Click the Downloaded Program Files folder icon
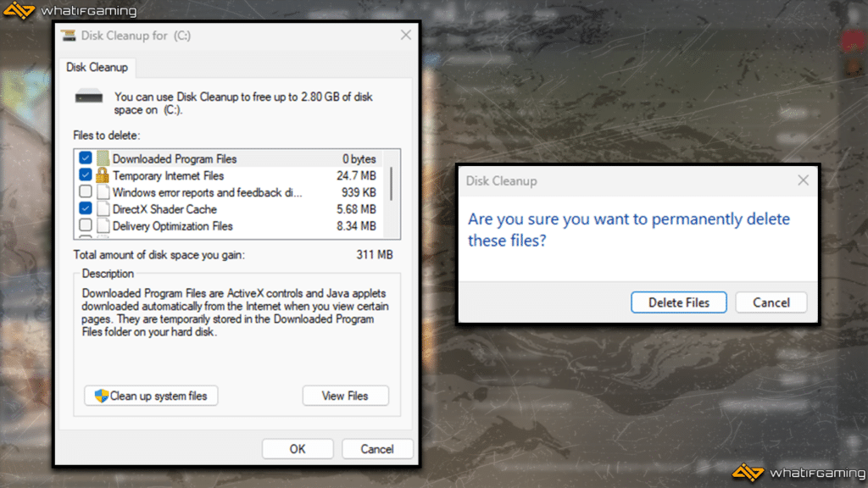The height and width of the screenshot is (488, 868). 103,158
